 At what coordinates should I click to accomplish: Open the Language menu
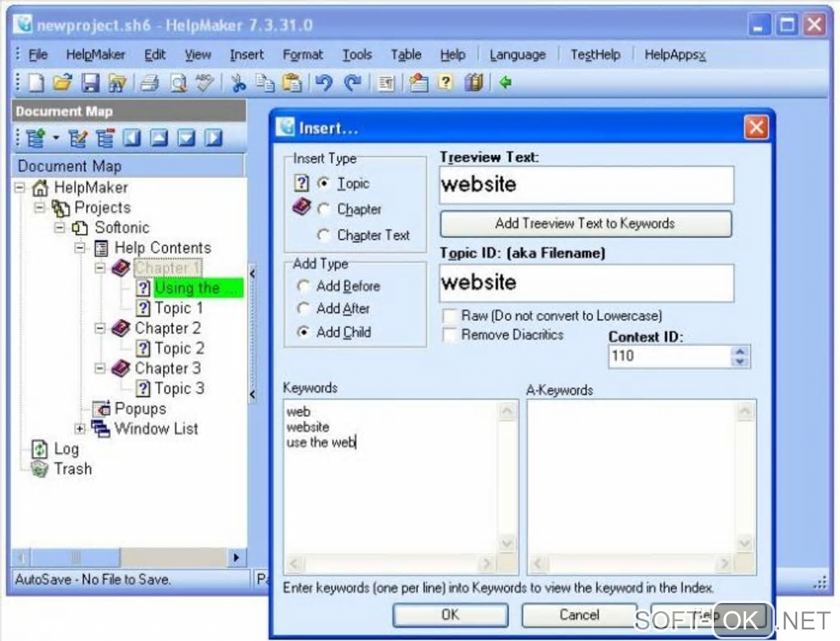[x=517, y=54]
